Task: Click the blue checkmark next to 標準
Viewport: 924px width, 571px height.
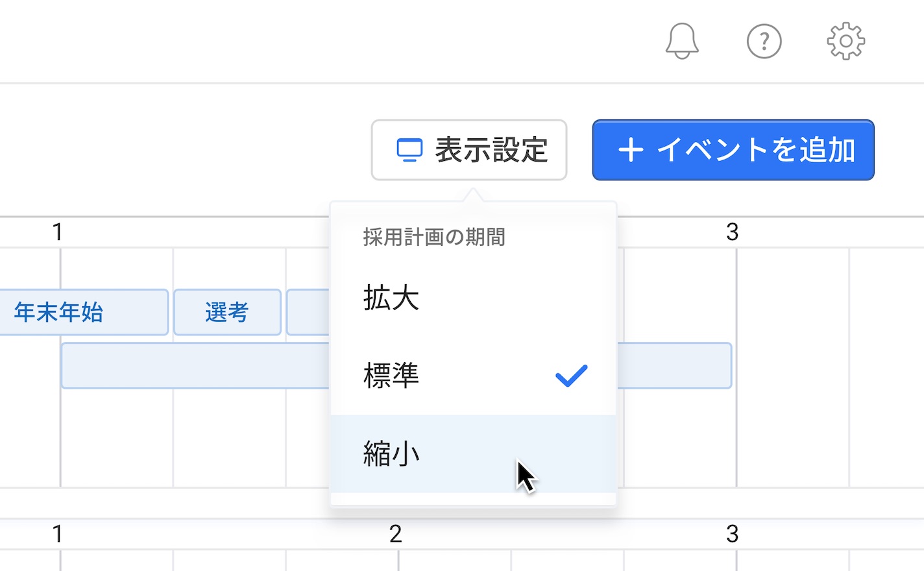Action: click(x=572, y=376)
